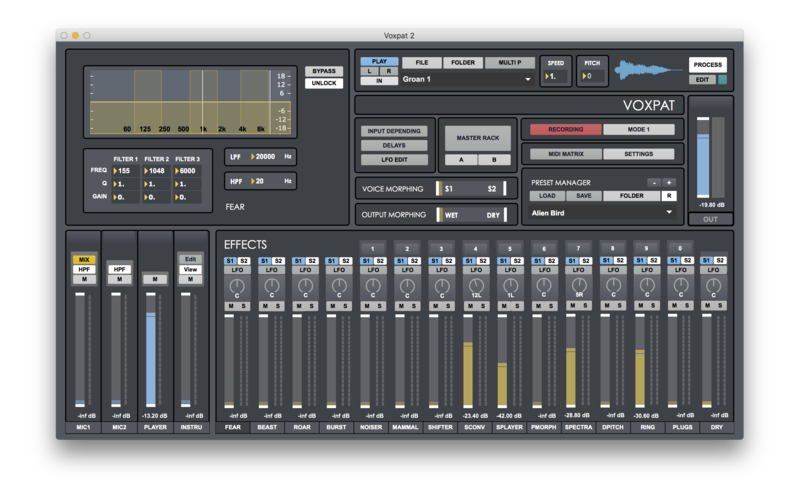Select the BEAST effect label tab
Screen dimensions: 800x499
(x=267, y=427)
